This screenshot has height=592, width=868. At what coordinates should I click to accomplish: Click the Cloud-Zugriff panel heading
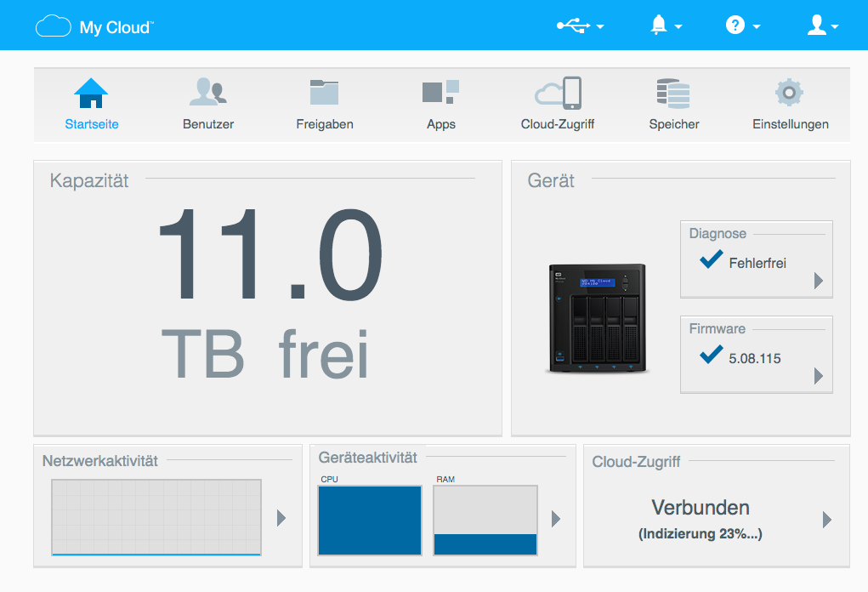pos(636,462)
